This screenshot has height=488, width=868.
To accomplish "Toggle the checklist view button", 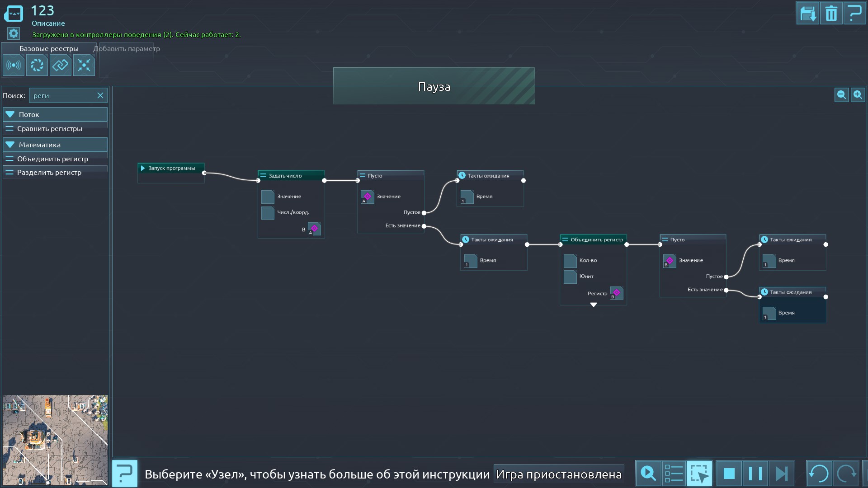I will pyautogui.click(x=674, y=474).
